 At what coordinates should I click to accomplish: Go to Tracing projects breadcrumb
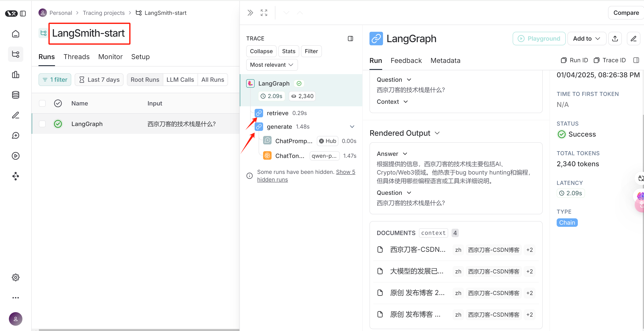(x=103, y=13)
